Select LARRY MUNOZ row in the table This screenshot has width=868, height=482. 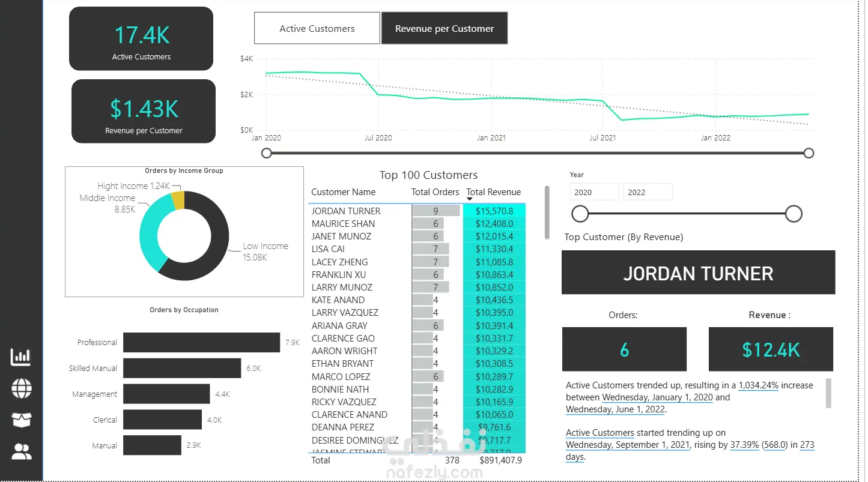pos(417,287)
